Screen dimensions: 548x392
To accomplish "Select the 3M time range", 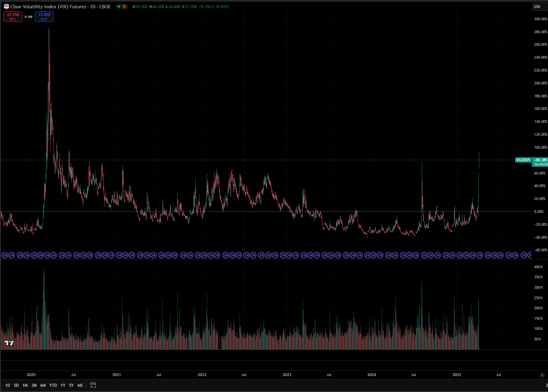I will click(34, 385).
